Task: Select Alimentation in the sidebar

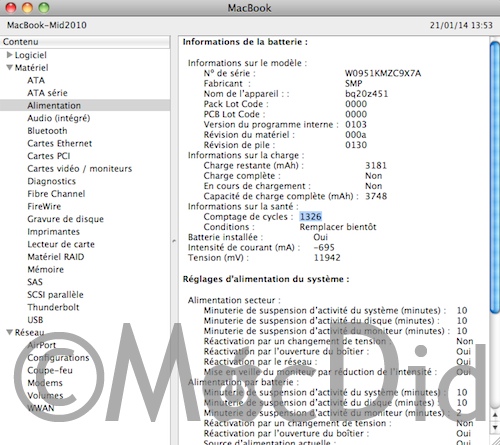Action: pos(54,105)
